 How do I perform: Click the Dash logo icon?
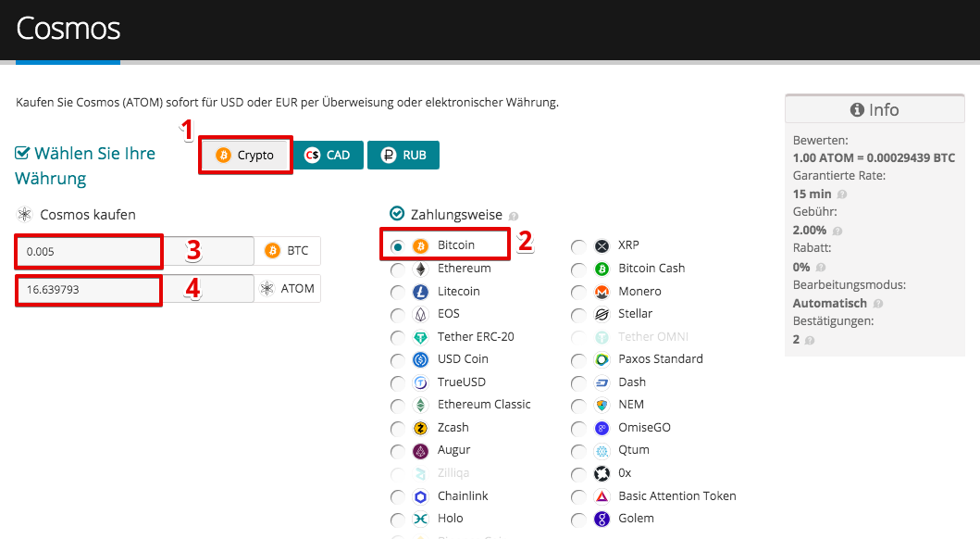pyautogui.click(x=602, y=382)
